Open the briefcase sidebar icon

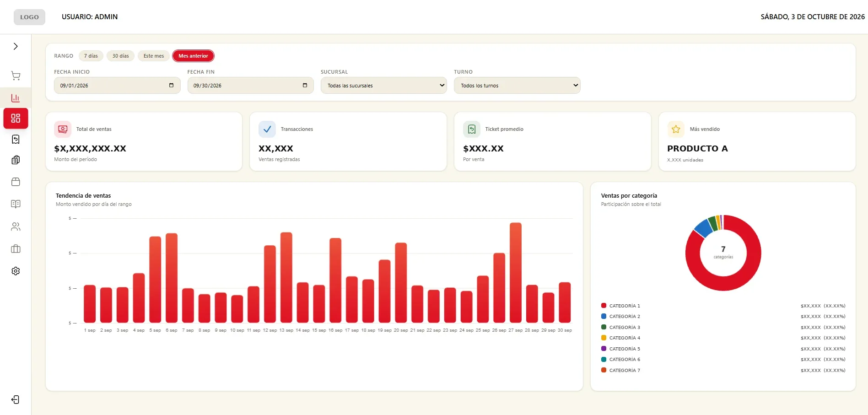16,249
